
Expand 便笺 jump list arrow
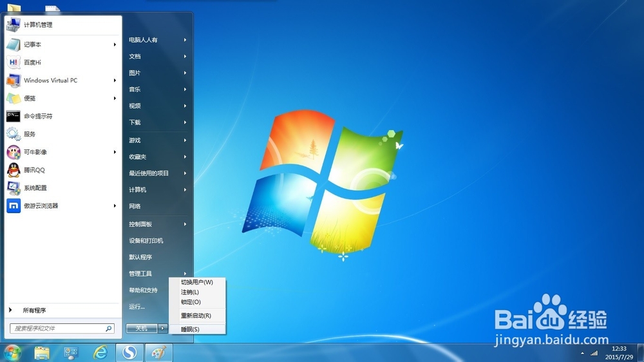[115, 98]
